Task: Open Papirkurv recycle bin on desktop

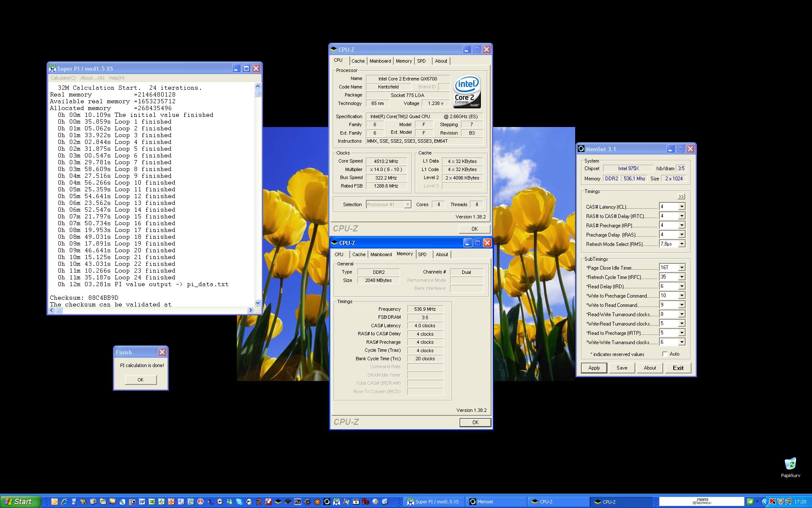Action: click(x=790, y=467)
